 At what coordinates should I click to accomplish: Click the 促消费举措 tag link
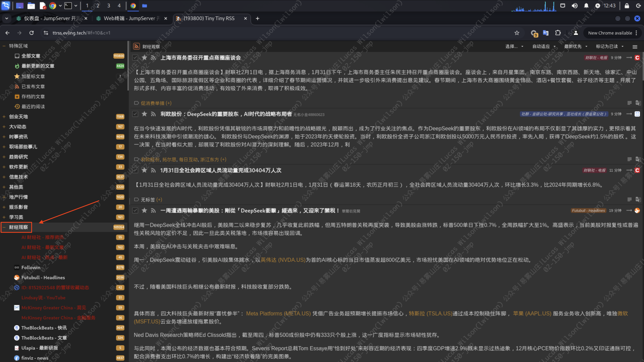coord(152,103)
